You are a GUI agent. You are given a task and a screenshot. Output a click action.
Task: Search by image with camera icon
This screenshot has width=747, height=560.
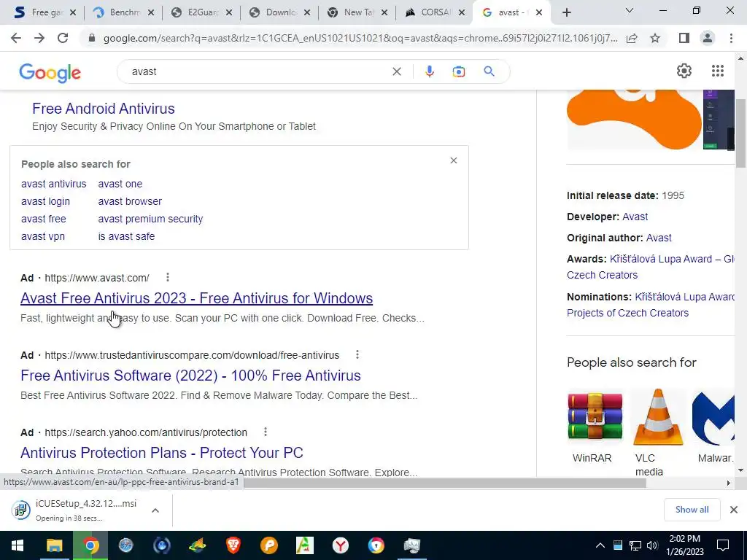coord(458,71)
